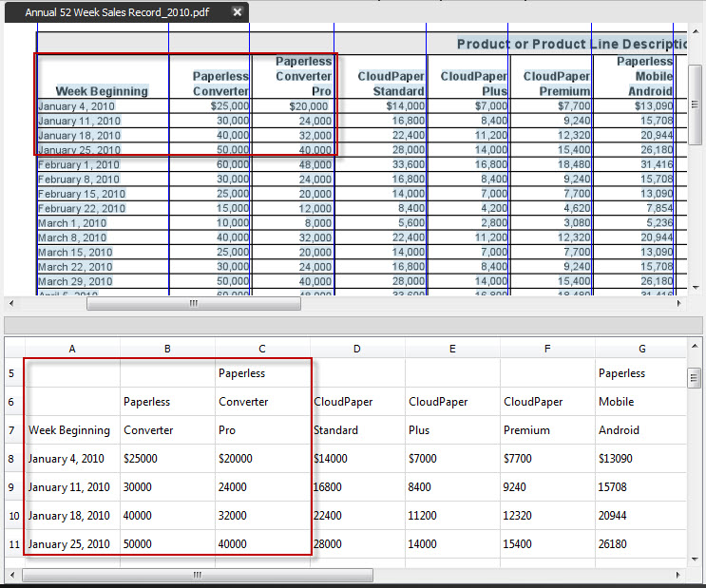The width and height of the screenshot is (706, 588).
Task: Click spreadsheet cell 'Premium' in column F
Action: click(547, 430)
